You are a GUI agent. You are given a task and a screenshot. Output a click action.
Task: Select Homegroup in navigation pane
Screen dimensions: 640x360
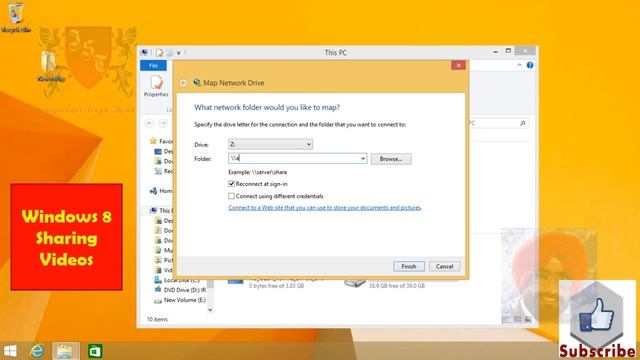point(161,191)
